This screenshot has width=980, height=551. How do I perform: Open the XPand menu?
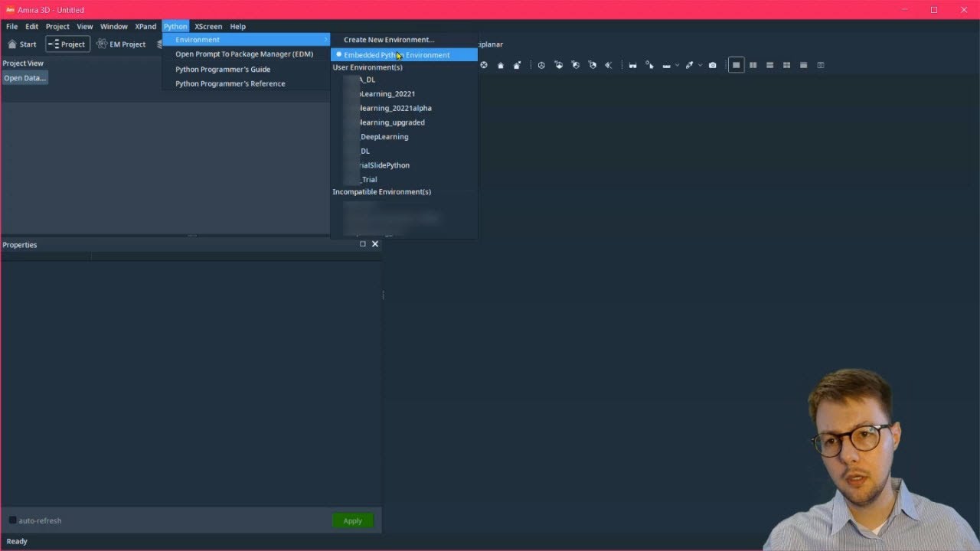[x=145, y=26]
